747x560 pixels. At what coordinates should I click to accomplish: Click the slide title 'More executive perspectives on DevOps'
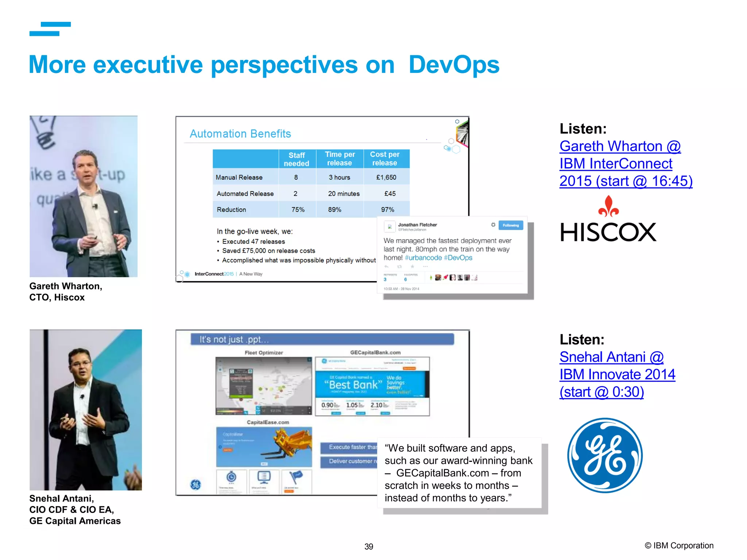[264, 65]
